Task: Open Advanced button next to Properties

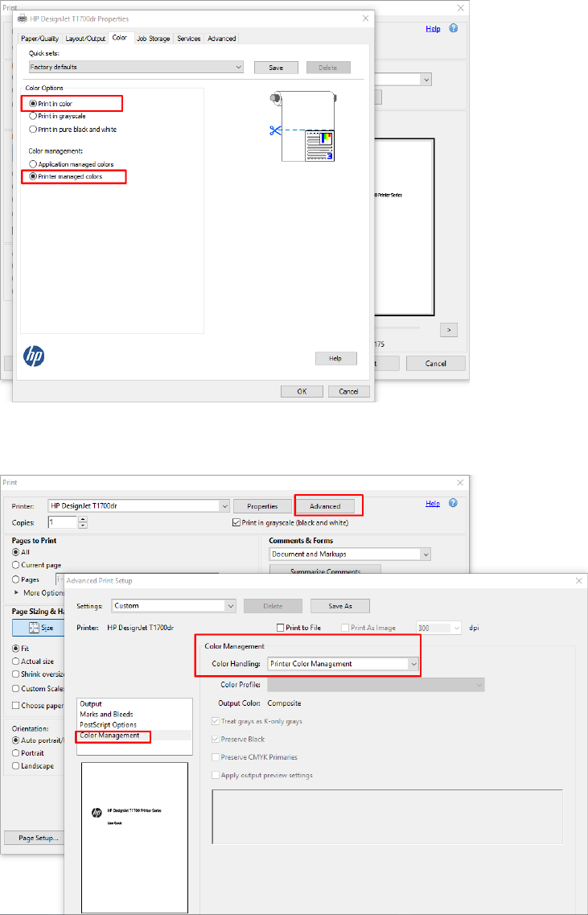Action: [325, 506]
